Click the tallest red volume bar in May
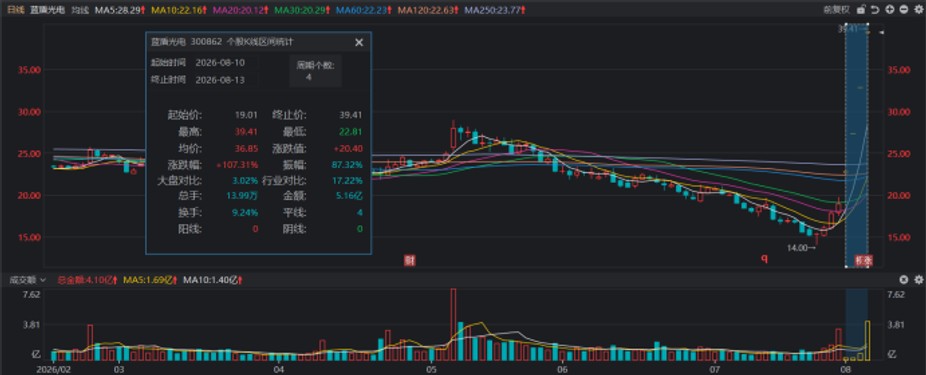The height and width of the screenshot is (375, 926). [x=454, y=324]
